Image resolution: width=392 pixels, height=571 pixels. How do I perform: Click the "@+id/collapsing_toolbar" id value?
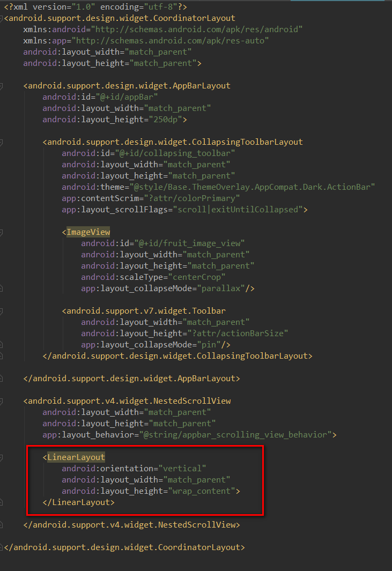pyautogui.click(x=175, y=154)
